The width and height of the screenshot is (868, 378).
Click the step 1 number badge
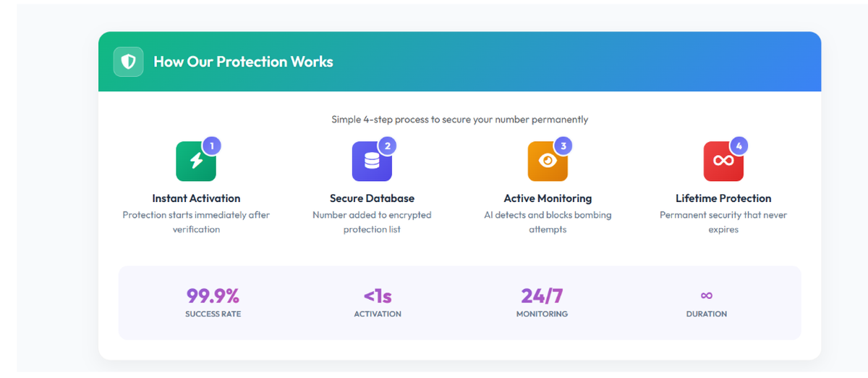[x=211, y=146]
